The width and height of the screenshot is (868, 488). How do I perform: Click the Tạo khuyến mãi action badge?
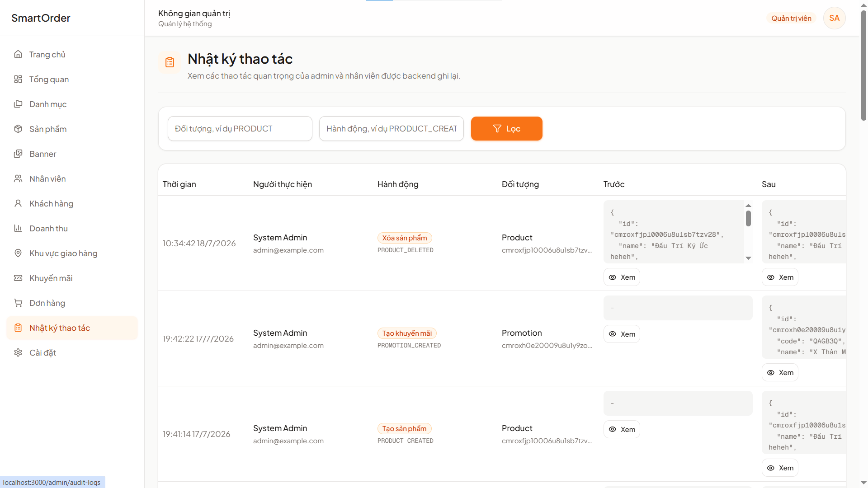tap(407, 333)
